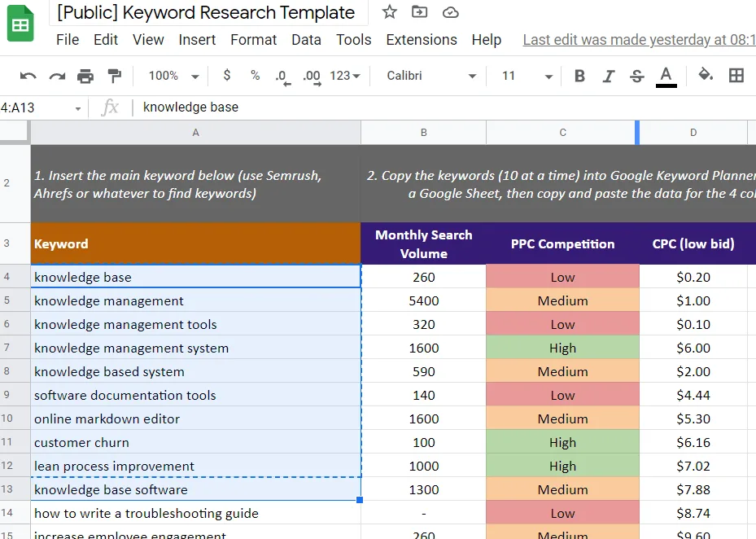
Task: Select column C header
Action: pyautogui.click(x=562, y=132)
